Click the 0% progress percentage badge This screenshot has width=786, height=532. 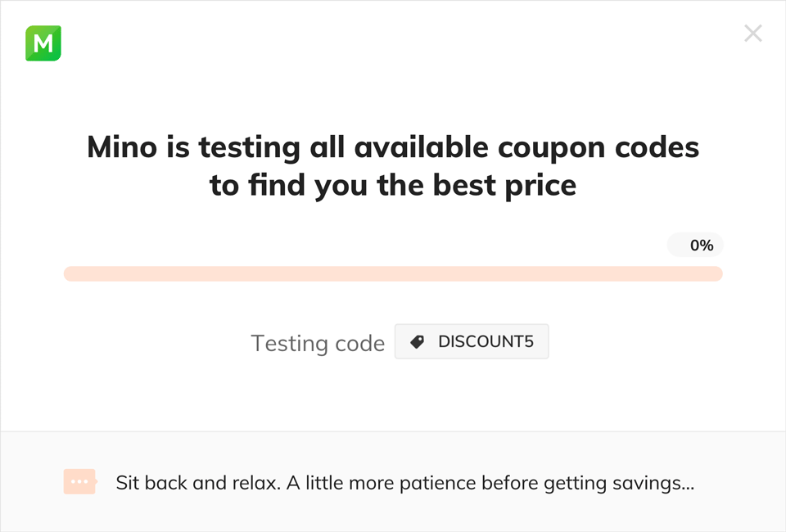pyautogui.click(x=695, y=244)
